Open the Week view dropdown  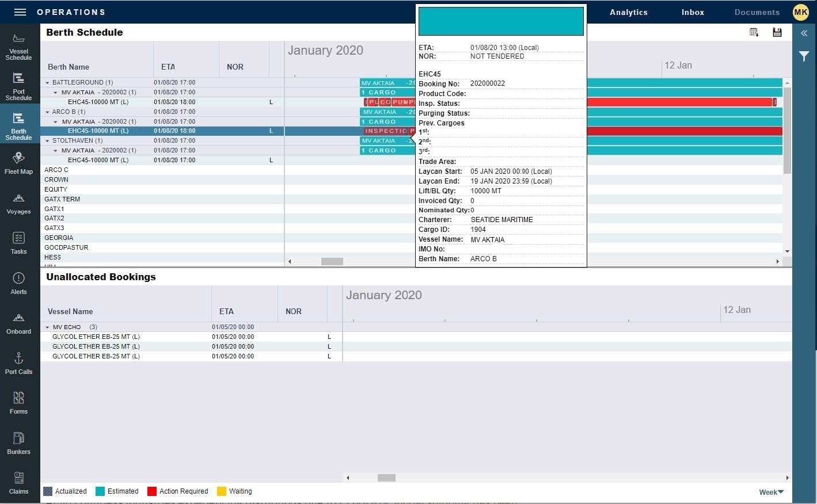[x=770, y=492]
